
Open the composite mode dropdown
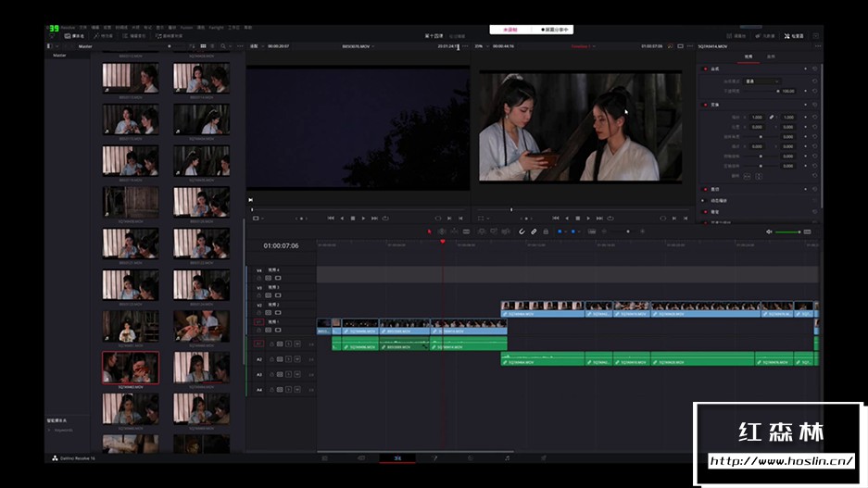(761, 81)
